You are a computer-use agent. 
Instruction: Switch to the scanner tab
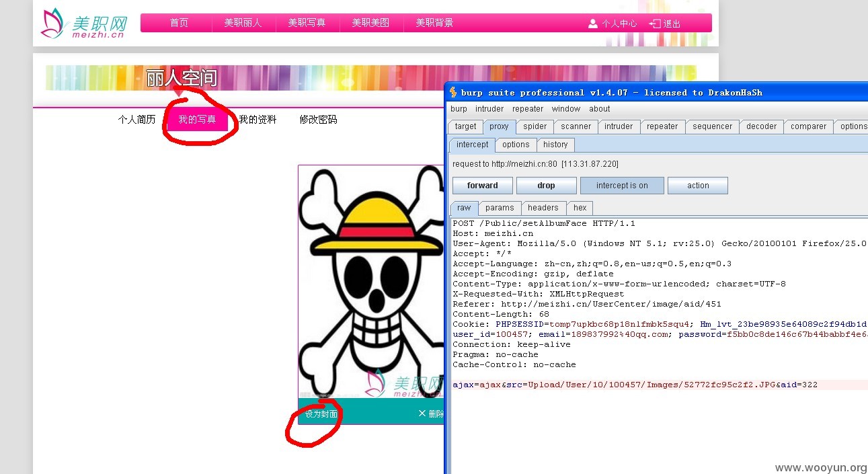click(x=576, y=126)
